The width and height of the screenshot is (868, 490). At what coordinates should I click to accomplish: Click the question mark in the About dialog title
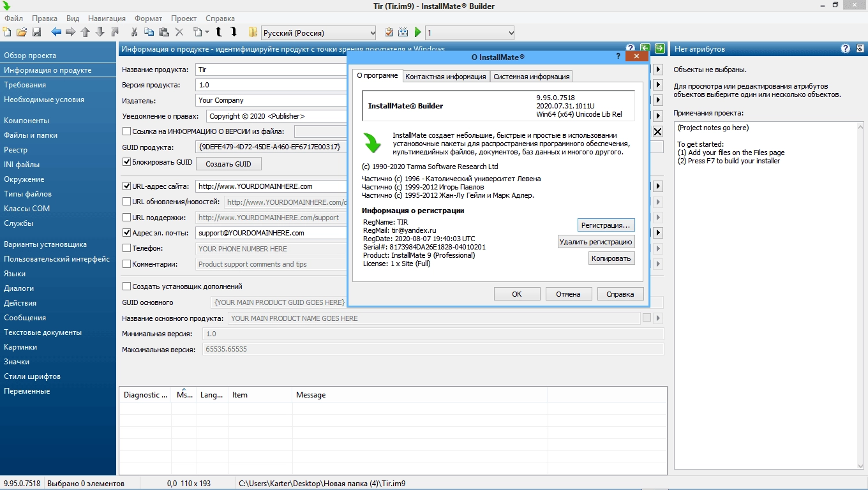(618, 56)
